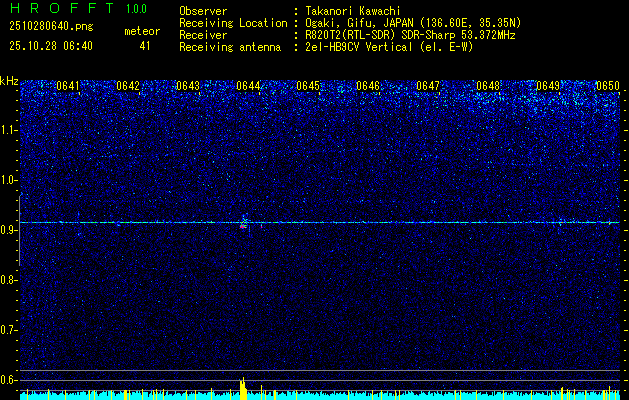629x400 pixels.
Task: Click the 0650 time marker
Action: point(608,87)
